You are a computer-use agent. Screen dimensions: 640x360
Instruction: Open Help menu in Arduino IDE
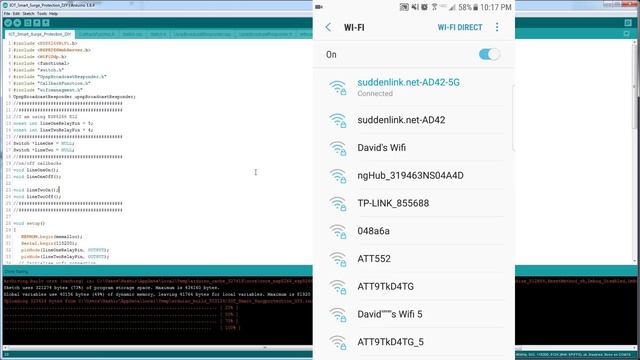tap(53, 14)
